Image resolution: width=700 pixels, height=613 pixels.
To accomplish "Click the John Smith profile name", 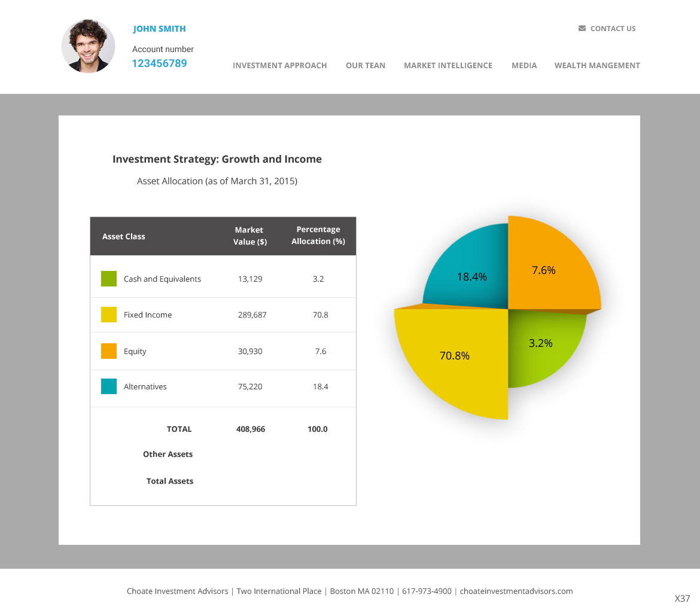I will pyautogui.click(x=159, y=29).
